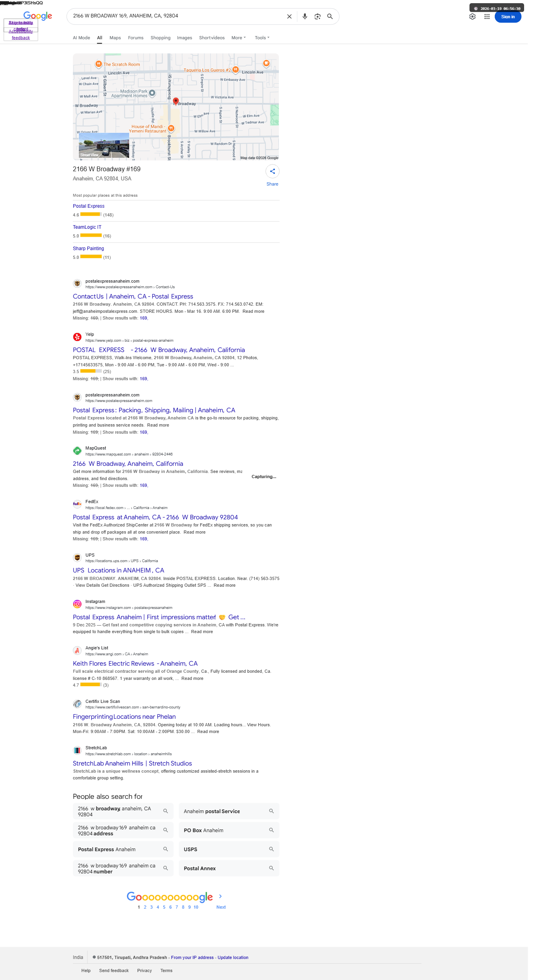Open the Quick settings gear
The height and width of the screenshot is (980, 534).
click(472, 17)
